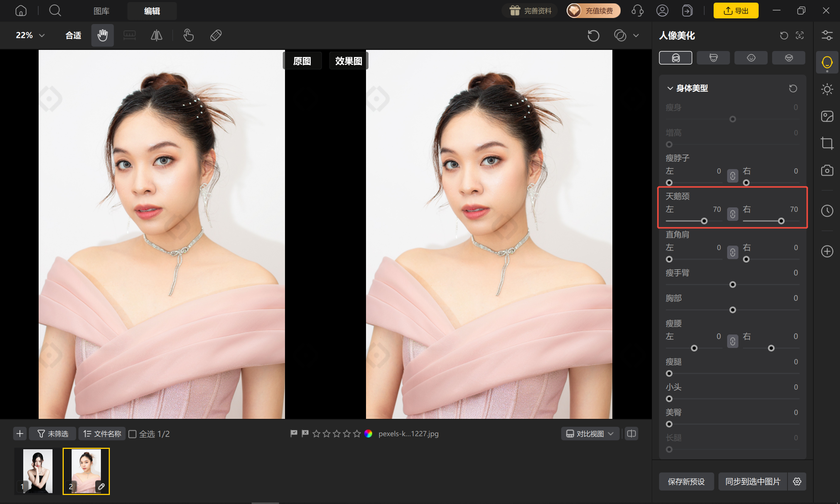Click the 瘦手臂 slider handle
This screenshot has height=504, width=840.
732,285
